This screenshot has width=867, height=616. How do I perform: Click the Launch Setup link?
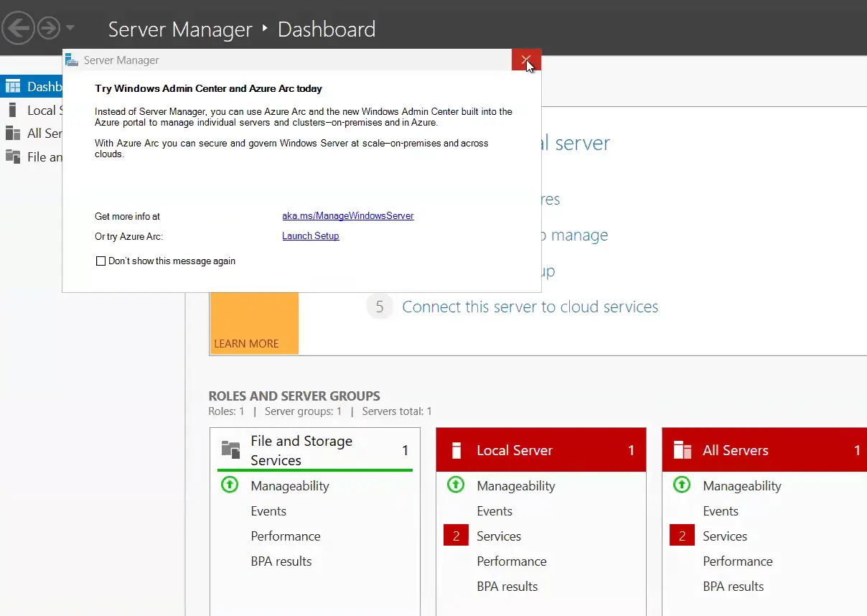point(310,236)
